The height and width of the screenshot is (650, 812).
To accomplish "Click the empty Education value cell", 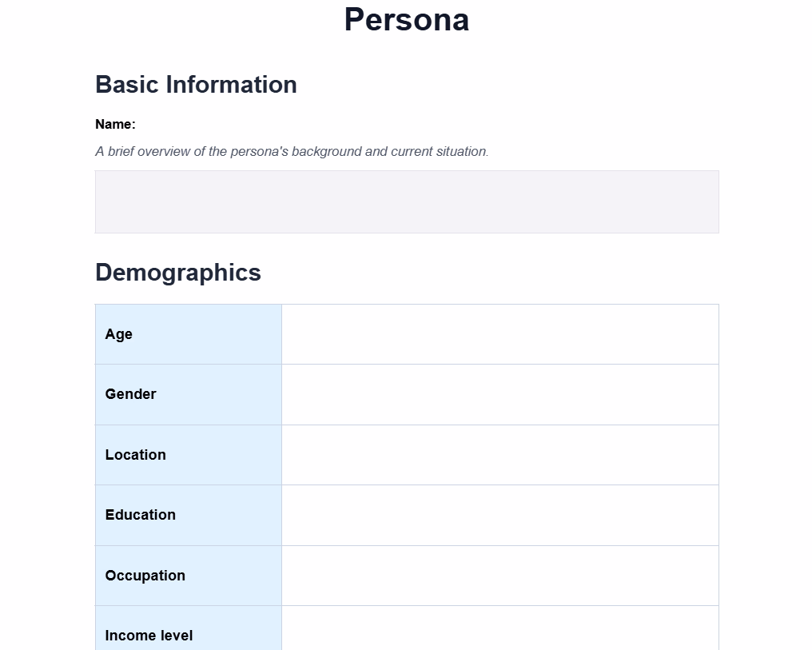I will 500,515.
